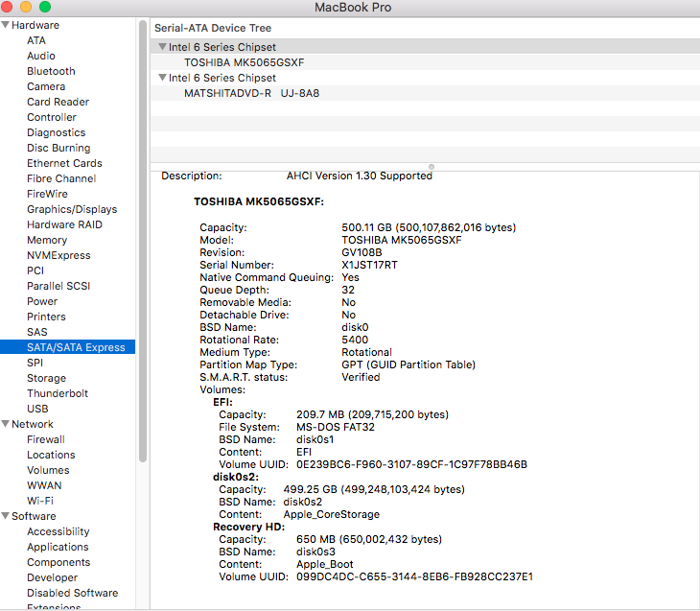Open the Bluetooth hardware entry
The height and width of the screenshot is (611, 700).
pos(51,71)
